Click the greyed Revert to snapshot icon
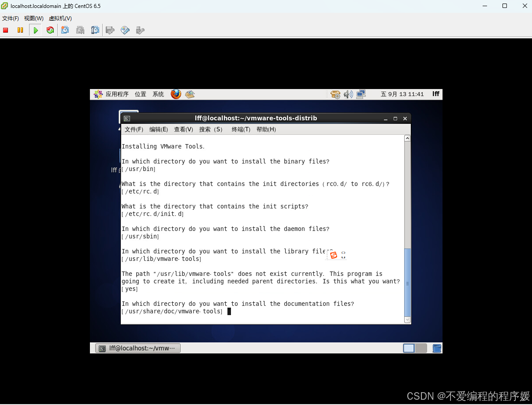This screenshot has height=405, width=532. [x=80, y=30]
